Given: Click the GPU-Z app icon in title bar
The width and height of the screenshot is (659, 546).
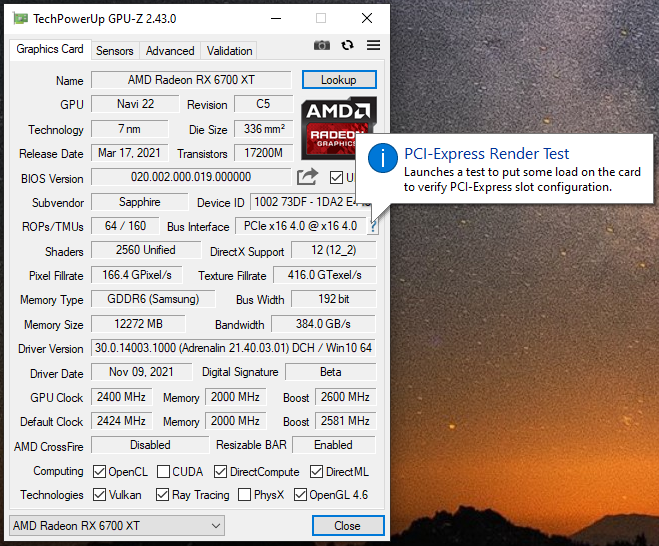Looking at the screenshot, I should (21, 18).
